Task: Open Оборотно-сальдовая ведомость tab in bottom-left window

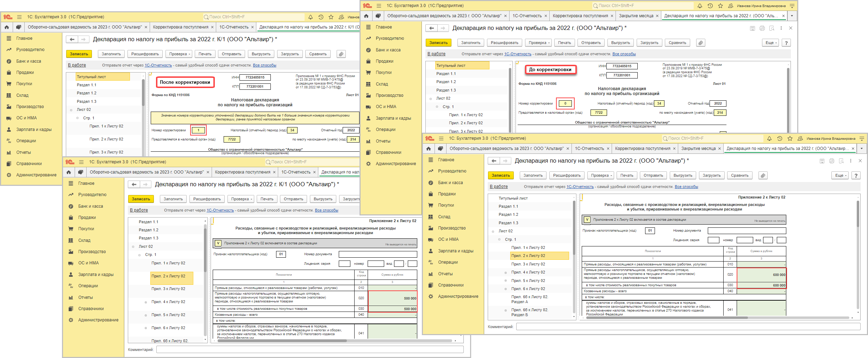Action: [147, 172]
